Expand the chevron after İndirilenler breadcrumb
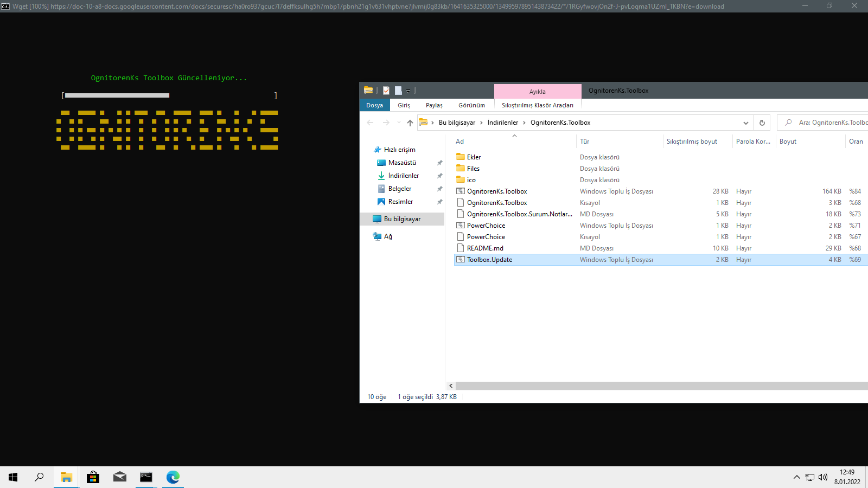Viewport: 868px width, 488px height. pos(524,123)
